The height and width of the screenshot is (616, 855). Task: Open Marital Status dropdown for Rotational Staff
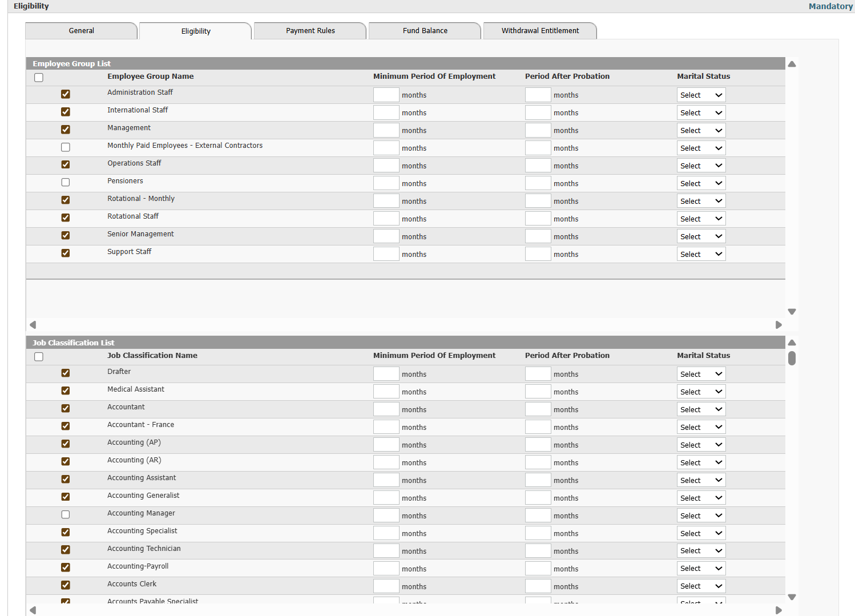(x=701, y=219)
